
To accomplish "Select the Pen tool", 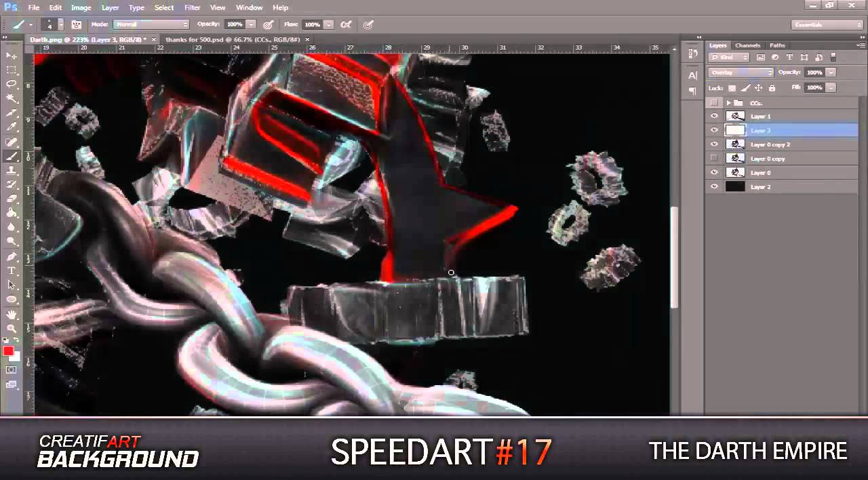I will point(12,257).
